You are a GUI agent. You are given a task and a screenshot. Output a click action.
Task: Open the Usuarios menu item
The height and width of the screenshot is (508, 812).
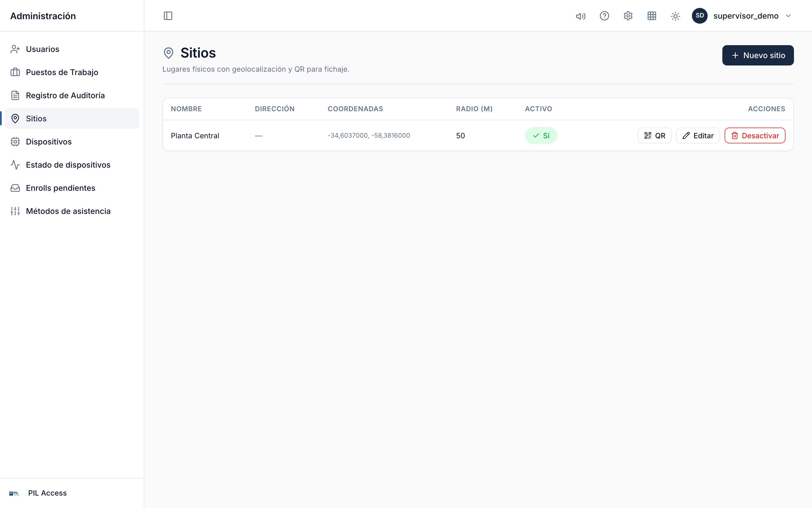tap(72, 49)
